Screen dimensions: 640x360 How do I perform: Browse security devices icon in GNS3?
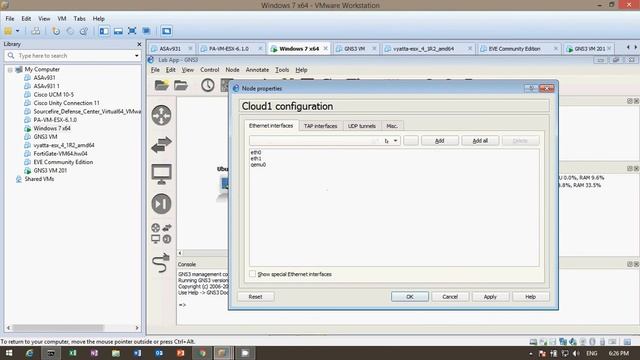[x=161, y=203]
